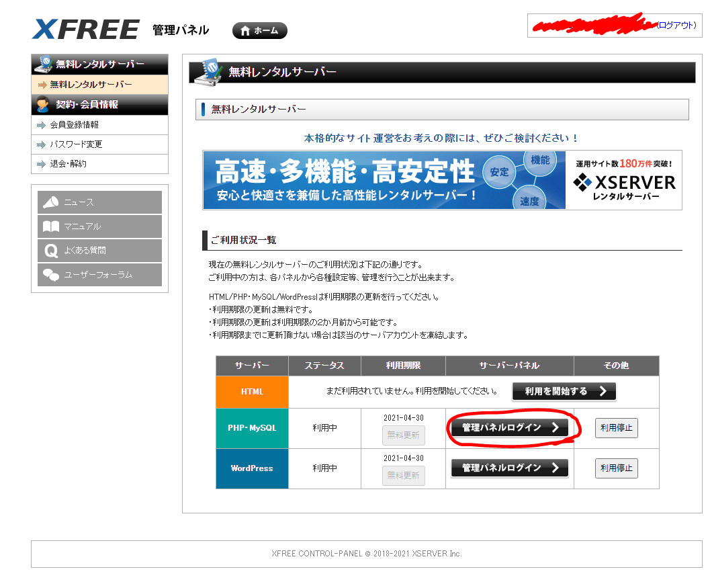Open the マニュアル manual button
Image resolution: width=710 pixels, height=588 pixels.
(99, 226)
